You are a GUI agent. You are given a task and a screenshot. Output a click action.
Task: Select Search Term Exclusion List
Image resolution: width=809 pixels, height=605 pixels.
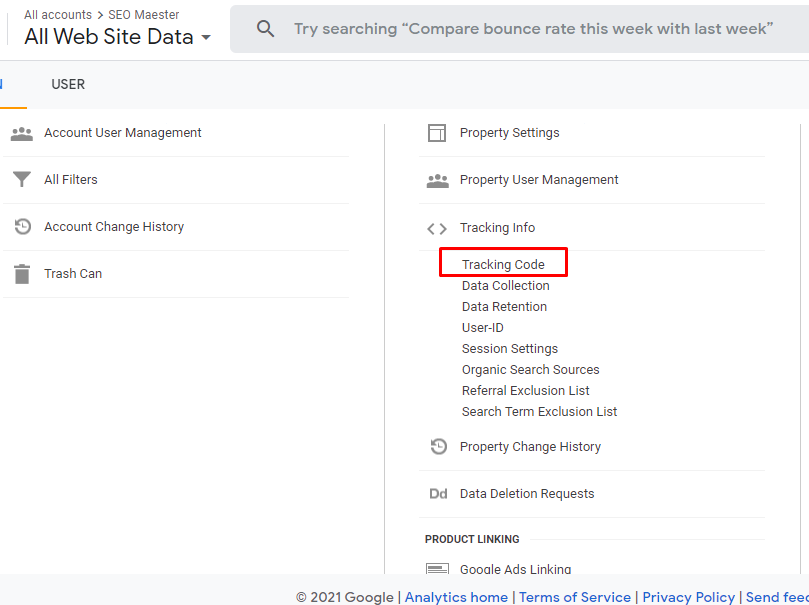tap(539, 412)
